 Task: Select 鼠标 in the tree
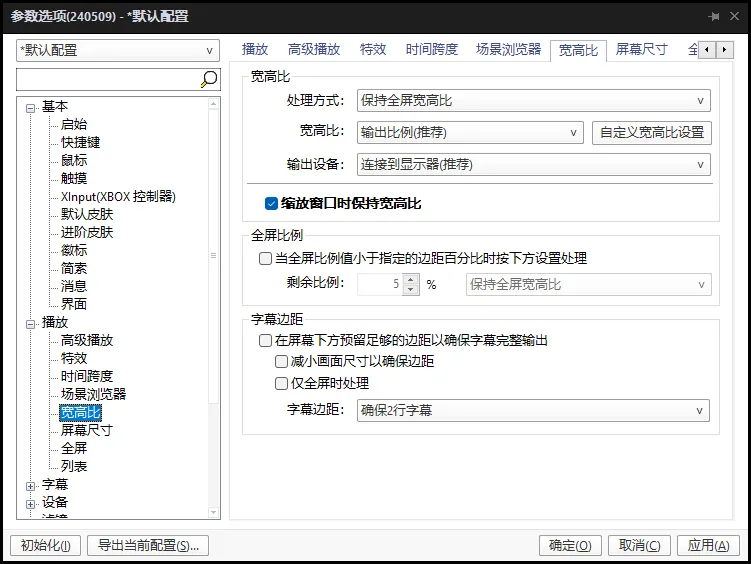[x=74, y=160]
